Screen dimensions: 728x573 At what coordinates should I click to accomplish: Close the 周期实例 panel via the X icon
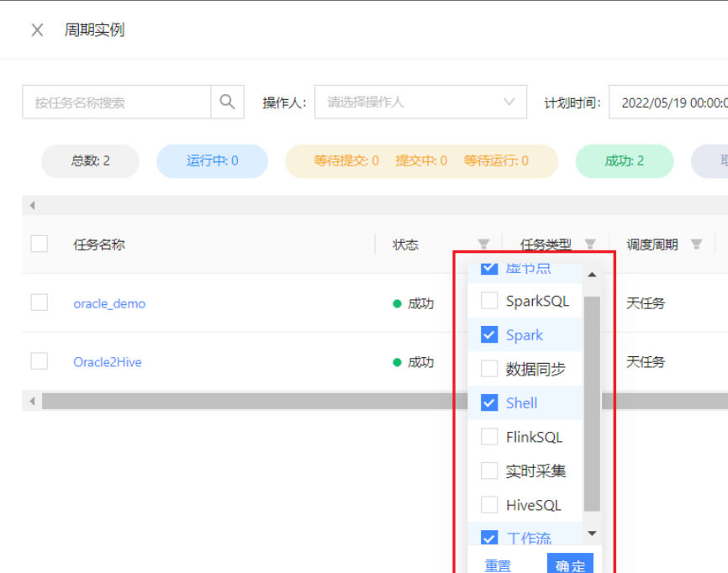click(x=36, y=29)
